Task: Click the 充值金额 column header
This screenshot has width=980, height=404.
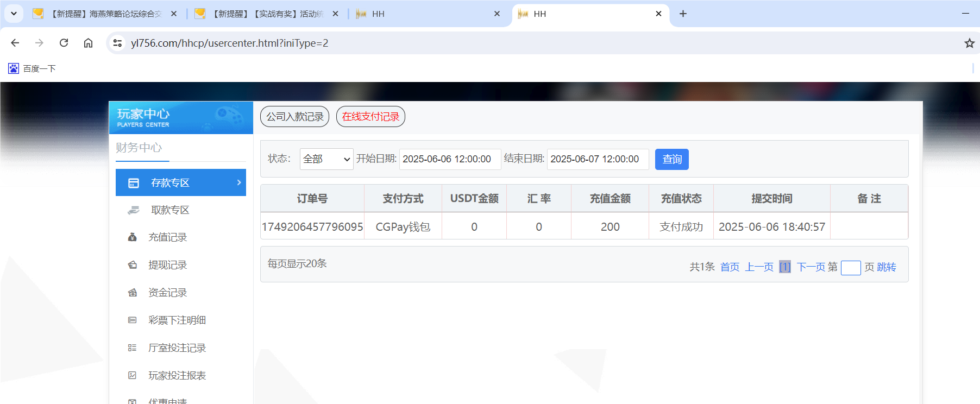Action: click(x=610, y=199)
